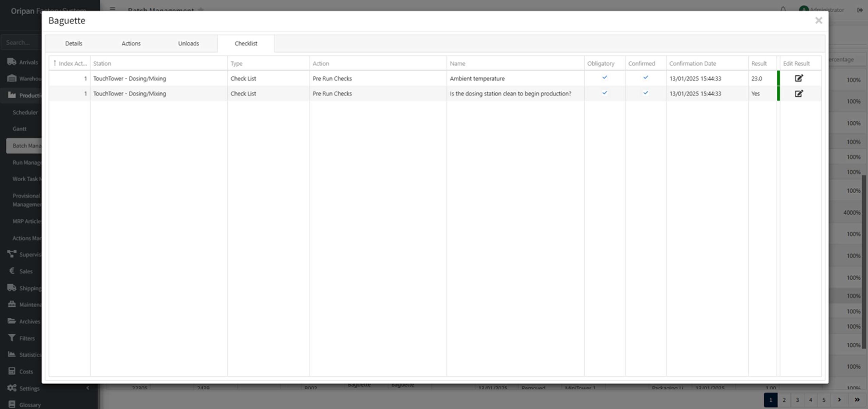Switch to the Actions tab
This screenshot has height=409, width=868.
click(x=131, y=43)
